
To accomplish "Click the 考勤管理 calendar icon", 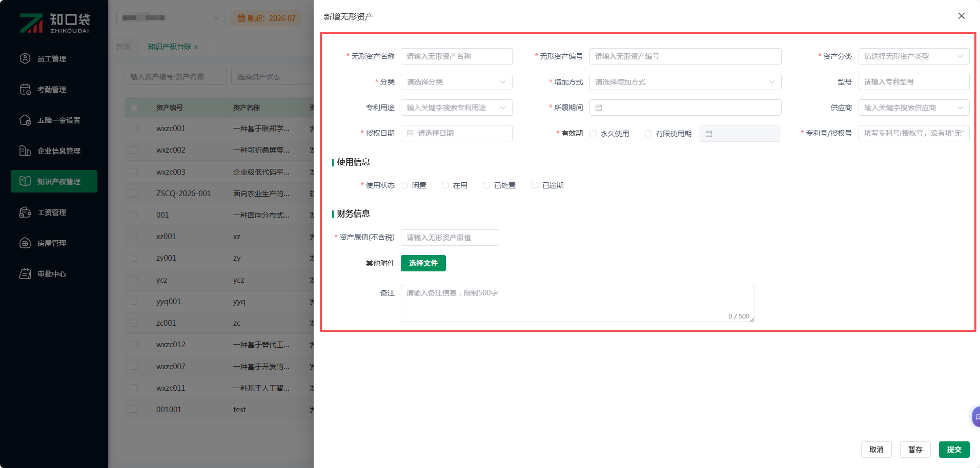I will 25,89.
